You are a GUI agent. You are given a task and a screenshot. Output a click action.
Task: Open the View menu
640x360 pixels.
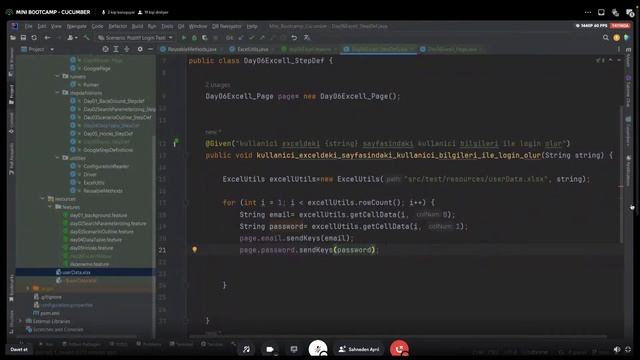point(56,26)
